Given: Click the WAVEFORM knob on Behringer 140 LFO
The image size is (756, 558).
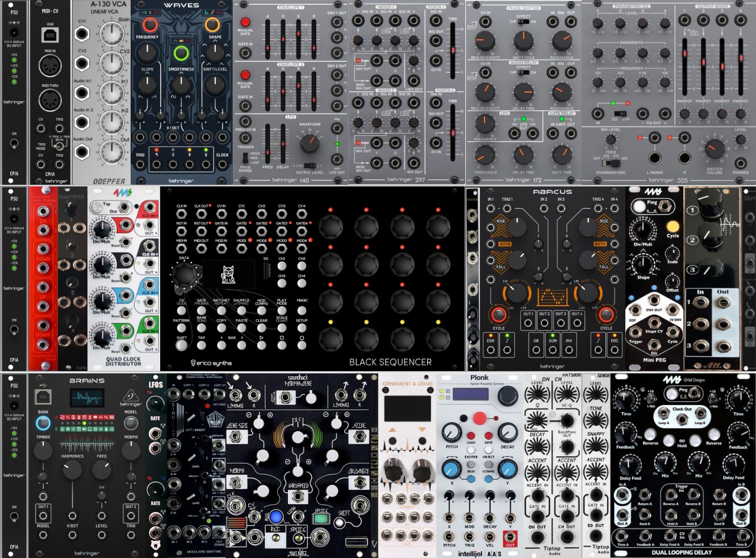Looking at the screenshot, I should (x=310, y=143).
